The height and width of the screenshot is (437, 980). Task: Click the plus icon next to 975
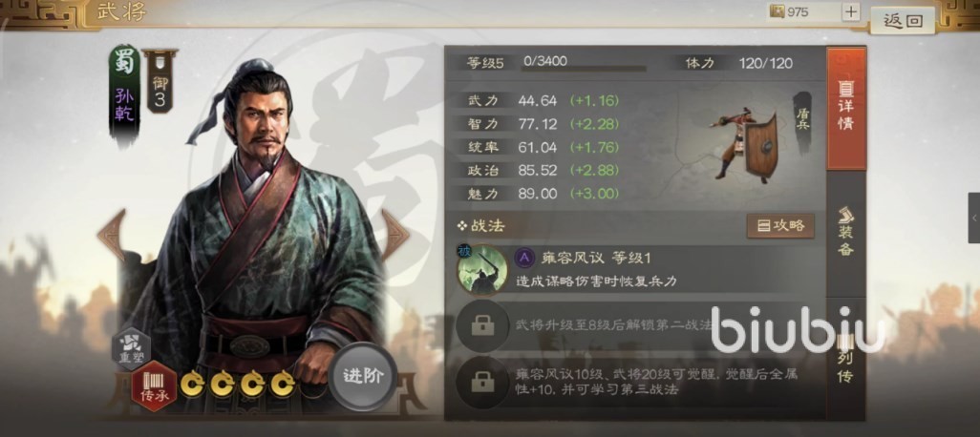[x=851, y=11]
